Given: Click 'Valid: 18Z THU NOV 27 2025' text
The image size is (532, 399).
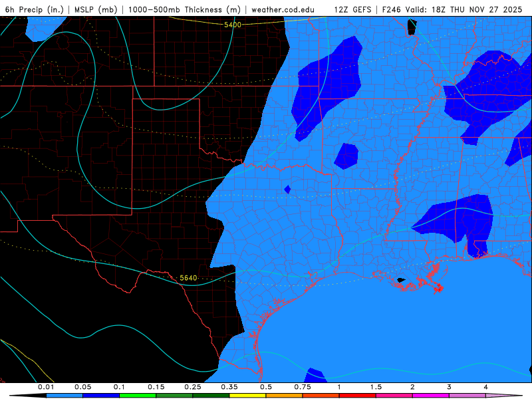Looking at the screenshot, I should pyautogui.click(x=464, y=9).
